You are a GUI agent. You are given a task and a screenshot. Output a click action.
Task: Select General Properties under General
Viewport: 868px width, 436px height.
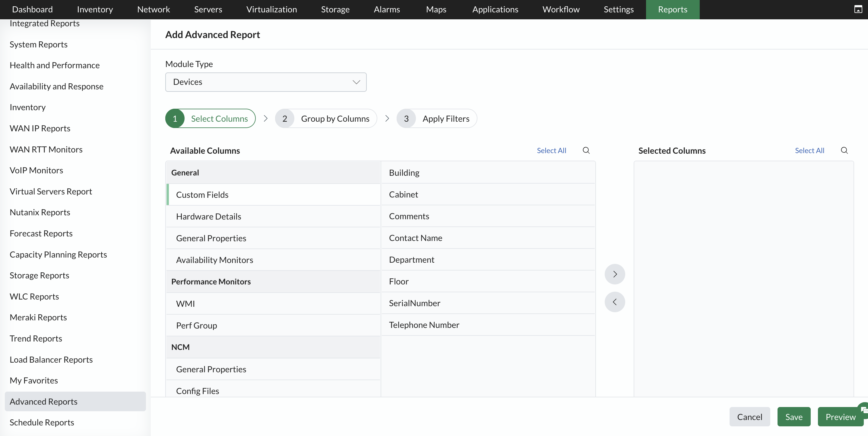(x=273, y=238)
